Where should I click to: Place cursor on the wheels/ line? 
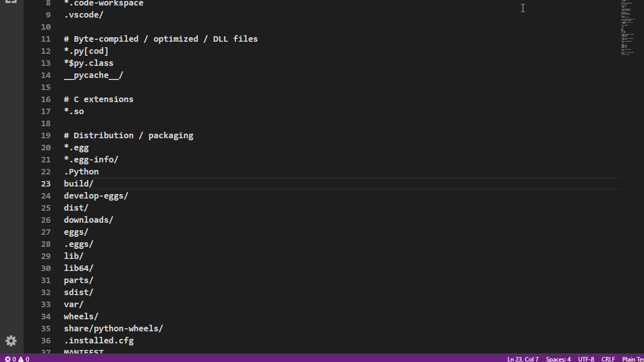(x=80, y=316)
